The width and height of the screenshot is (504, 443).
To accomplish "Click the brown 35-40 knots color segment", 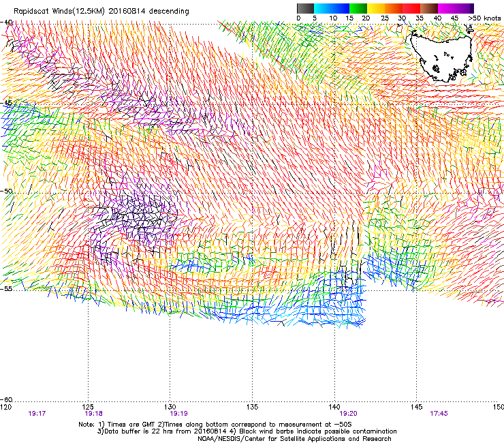I will (429, 8).
